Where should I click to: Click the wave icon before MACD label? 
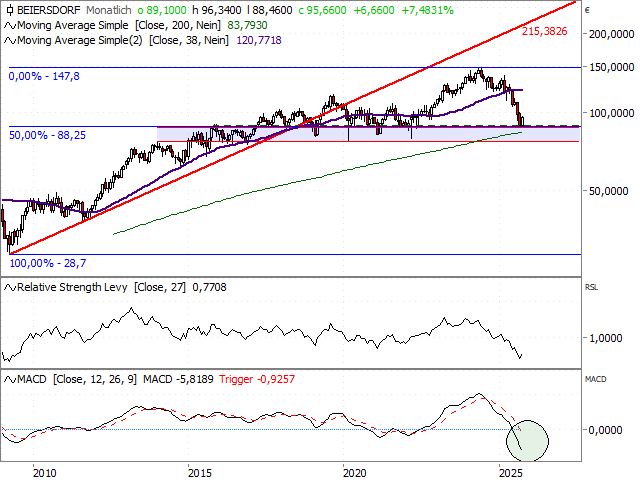pos(10,380)
